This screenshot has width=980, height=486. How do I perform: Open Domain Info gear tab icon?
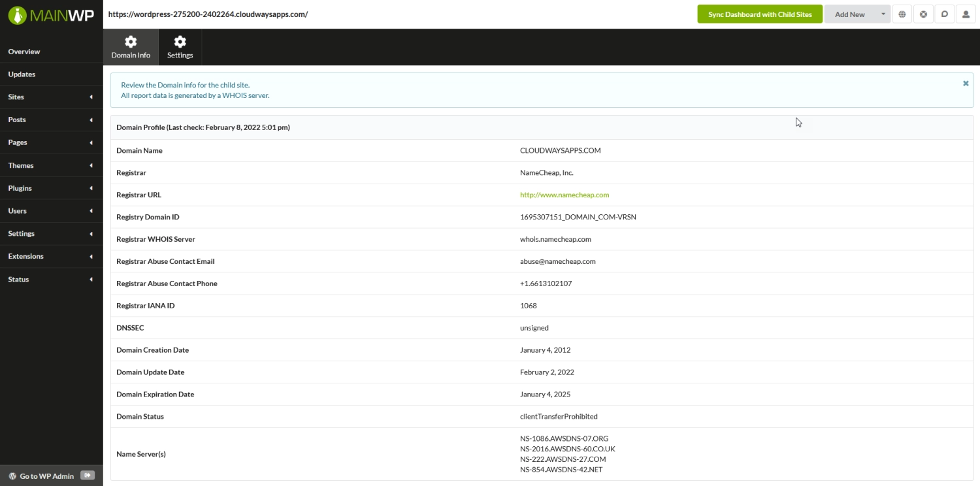130,40
